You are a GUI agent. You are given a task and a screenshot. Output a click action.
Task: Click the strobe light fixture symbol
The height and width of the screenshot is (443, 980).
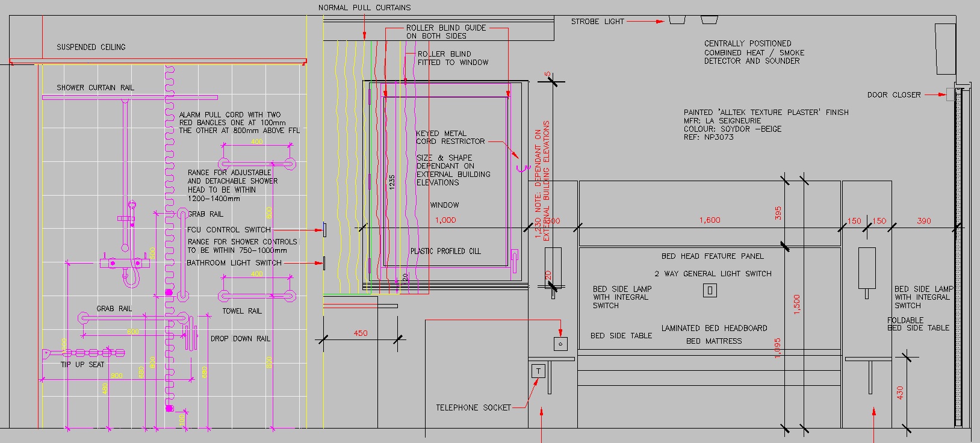click(x=677, y=20)
